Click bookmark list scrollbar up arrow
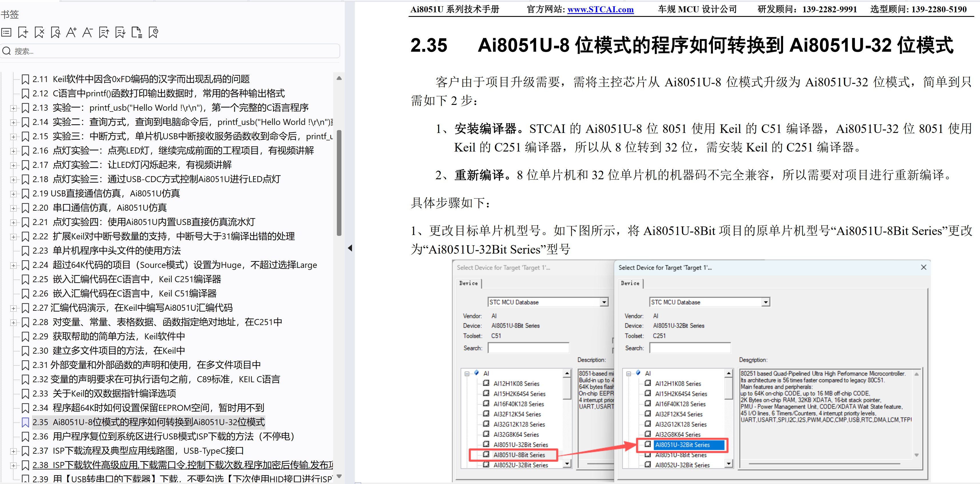 339,78
